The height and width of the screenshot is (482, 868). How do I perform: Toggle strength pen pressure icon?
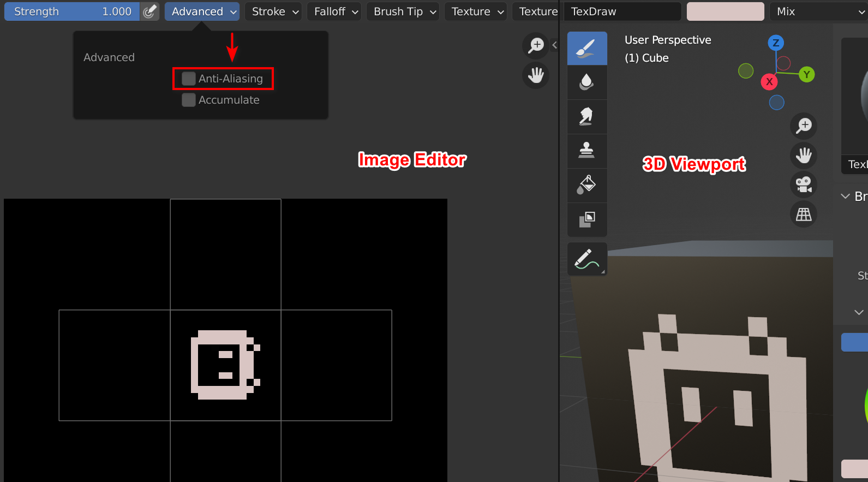point(149,11)
